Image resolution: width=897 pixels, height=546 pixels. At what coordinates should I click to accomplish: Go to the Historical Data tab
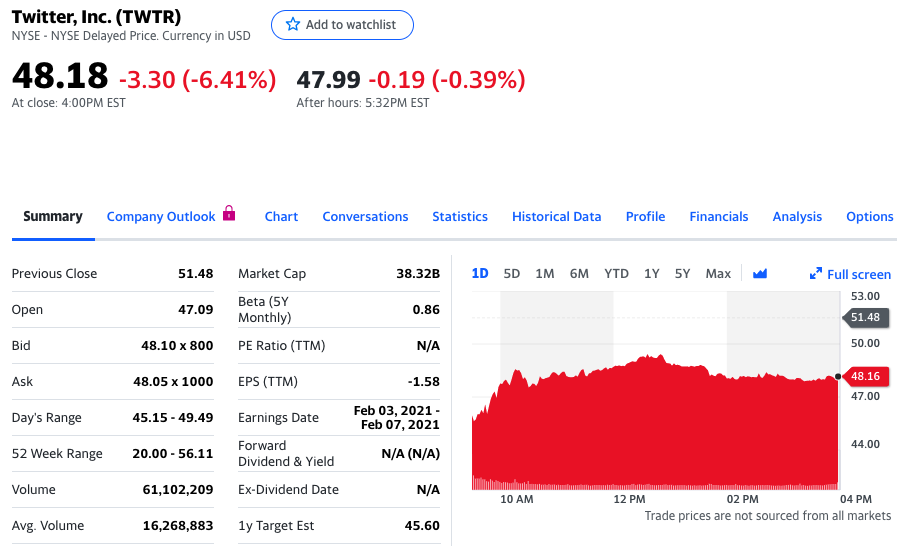pyautogui.click(x=556, y=217)
